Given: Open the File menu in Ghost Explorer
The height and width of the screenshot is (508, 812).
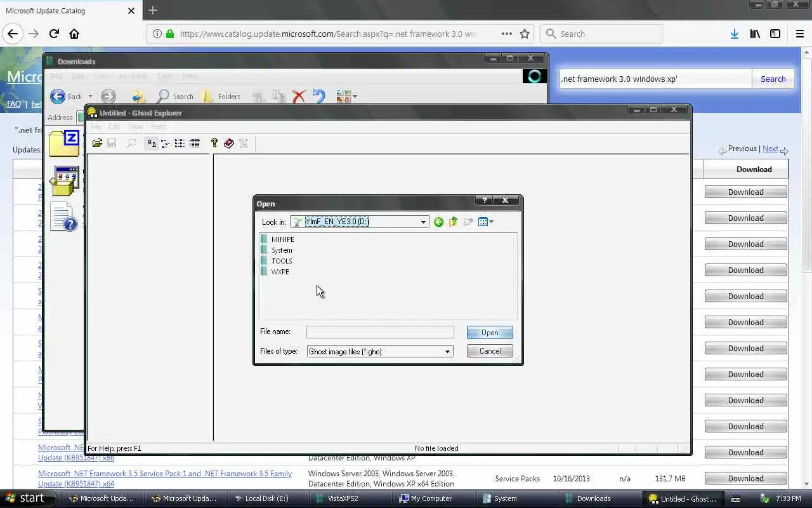Looking at the screenshot, I should tap(95, 126).
